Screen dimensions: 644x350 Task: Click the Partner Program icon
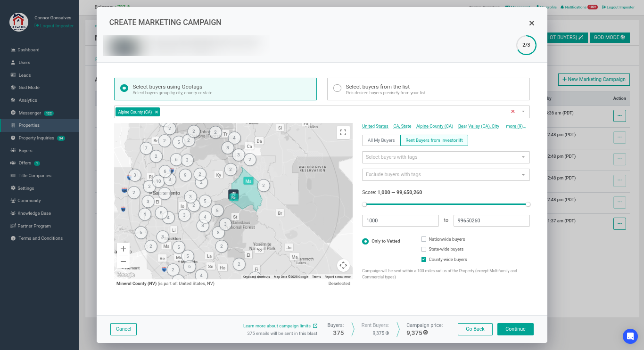point(13,226)
